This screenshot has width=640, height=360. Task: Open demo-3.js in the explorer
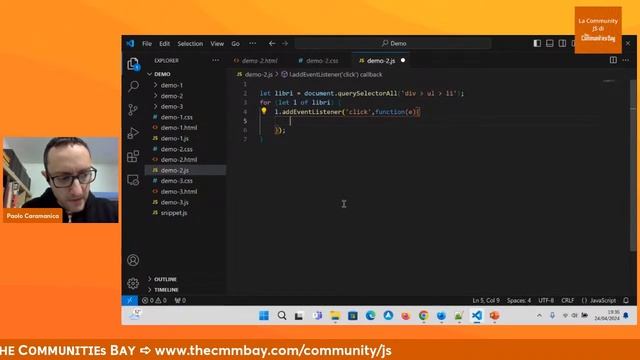(186, 202)
